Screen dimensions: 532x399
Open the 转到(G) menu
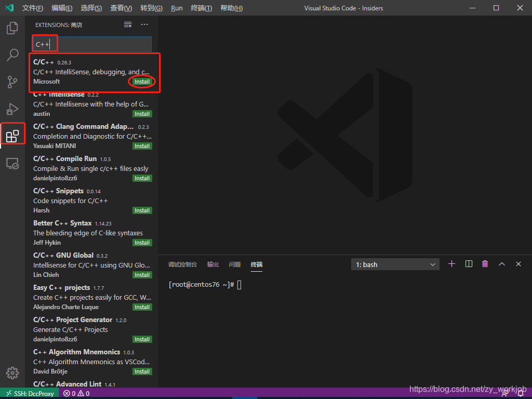pos(151,8)
